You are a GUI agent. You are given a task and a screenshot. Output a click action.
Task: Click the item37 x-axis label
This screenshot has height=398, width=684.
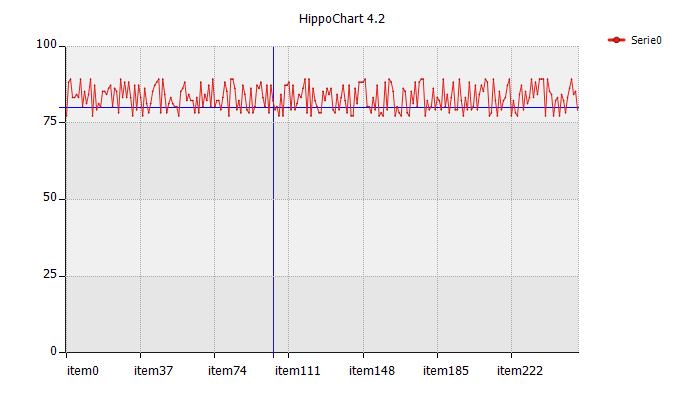pyautogui.click(x=153, y=371)
